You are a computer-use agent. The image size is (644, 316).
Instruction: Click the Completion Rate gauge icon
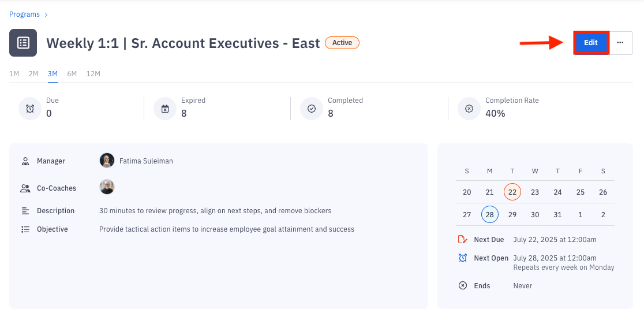469,109
